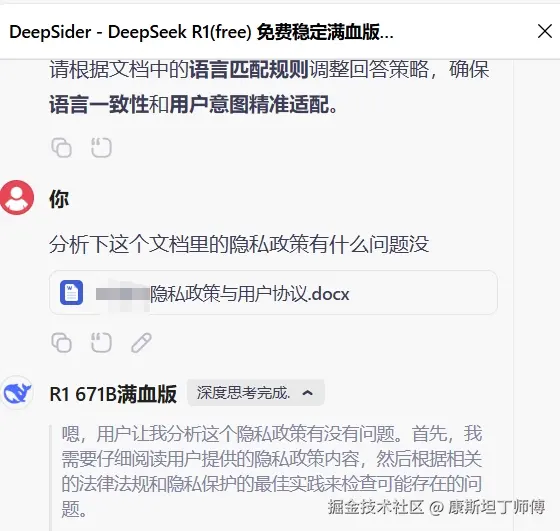Close the DeepSider panel
This screenshot has height=531, width=560.
point(545,31)
